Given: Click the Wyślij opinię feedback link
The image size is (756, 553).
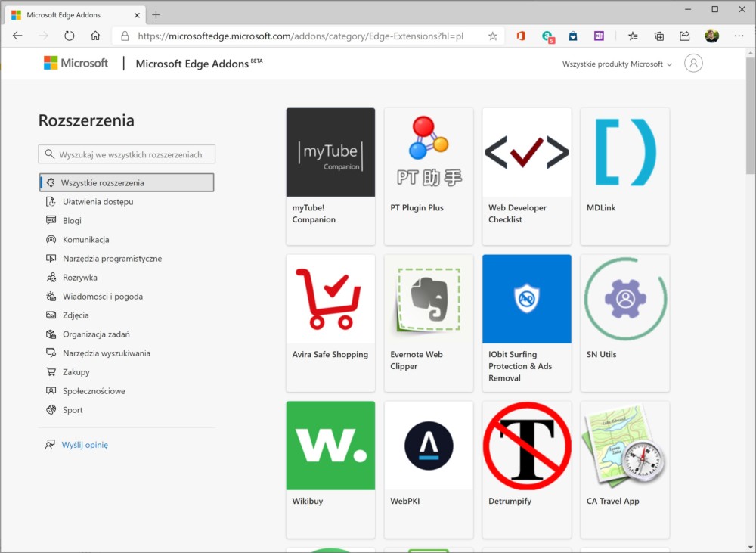Looking at the screenshot, I should 85,445.
